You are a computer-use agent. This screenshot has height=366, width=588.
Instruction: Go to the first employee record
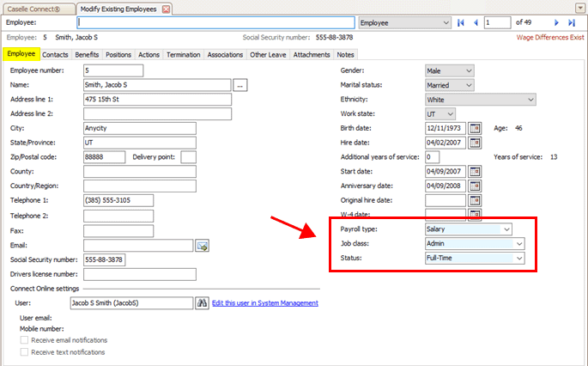click(461, 22)
